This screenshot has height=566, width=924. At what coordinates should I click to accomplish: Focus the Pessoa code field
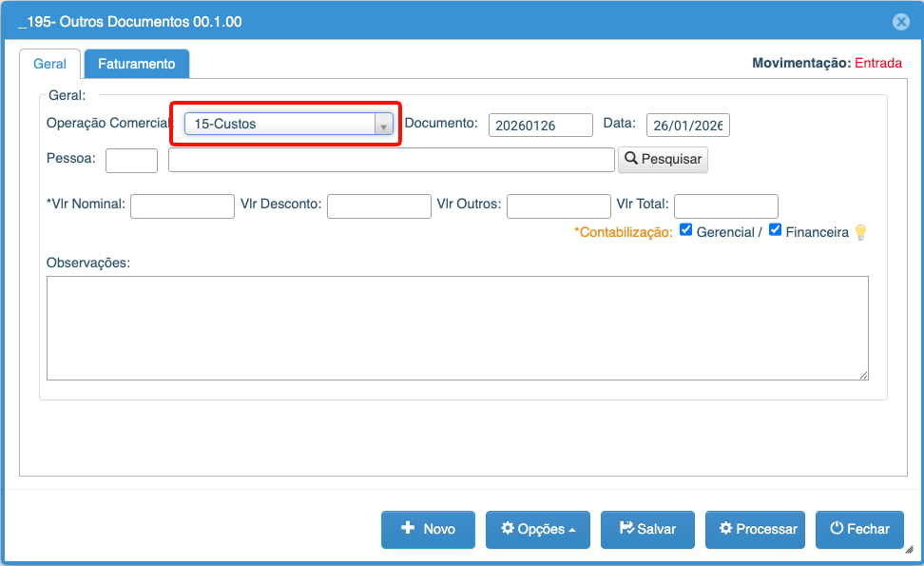click(x=131, y=161)
